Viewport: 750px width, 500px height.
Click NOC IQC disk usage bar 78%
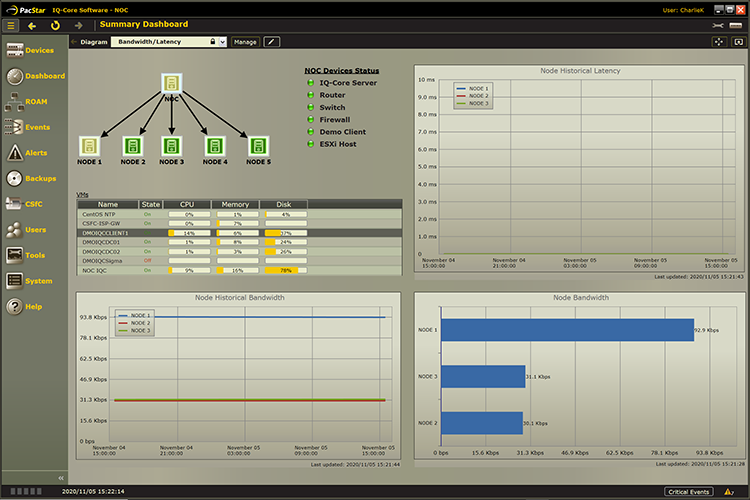tap(286, 270)
